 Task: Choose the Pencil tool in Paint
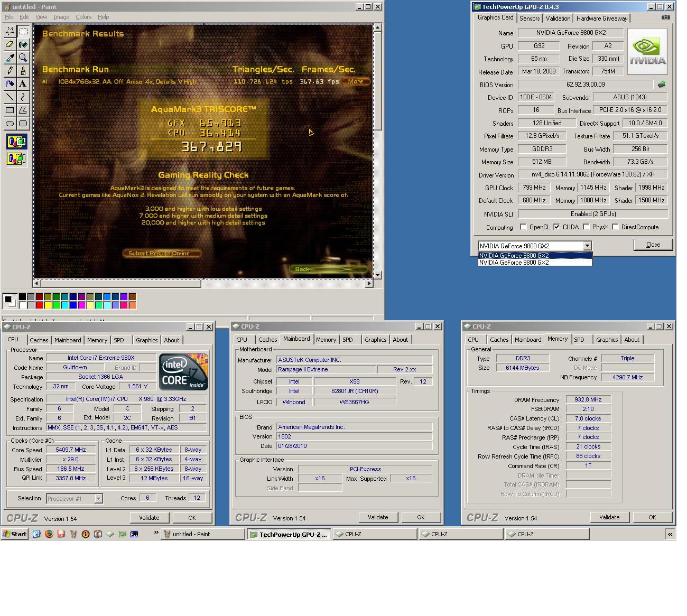tap(10, 71)
